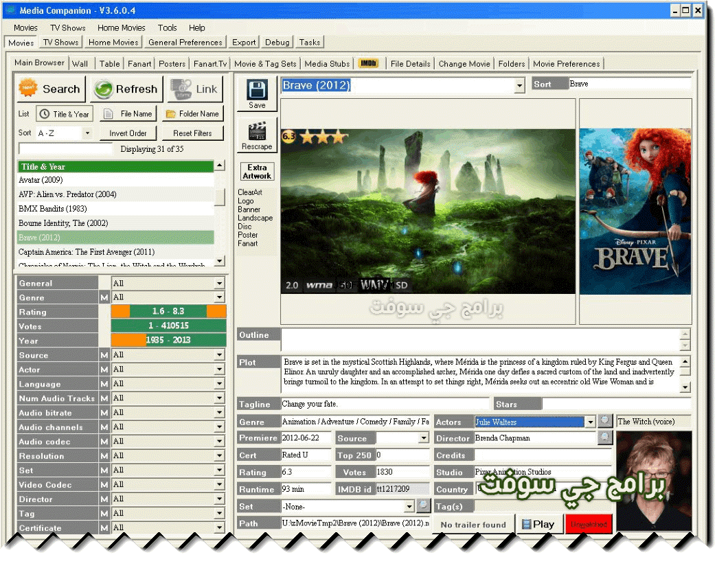Open the Movie & Tag Sets tab
728x570 pixels.
pos(265,64)
